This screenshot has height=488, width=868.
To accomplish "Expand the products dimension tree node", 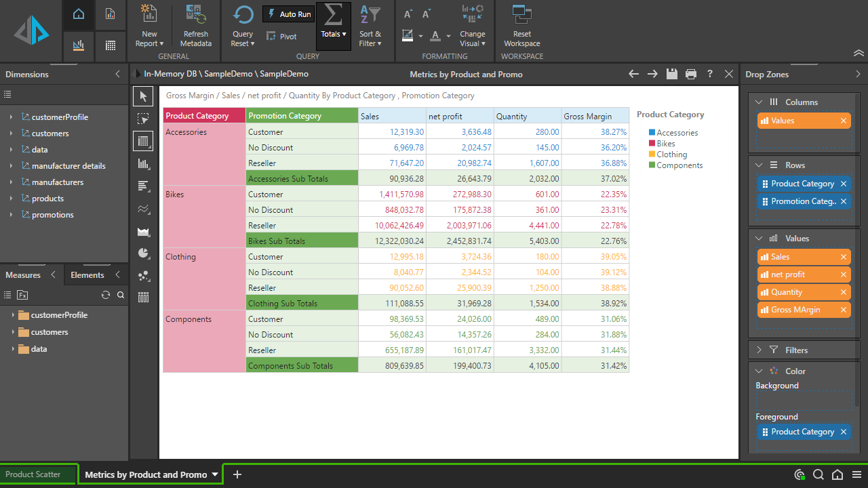I will 12,199.
